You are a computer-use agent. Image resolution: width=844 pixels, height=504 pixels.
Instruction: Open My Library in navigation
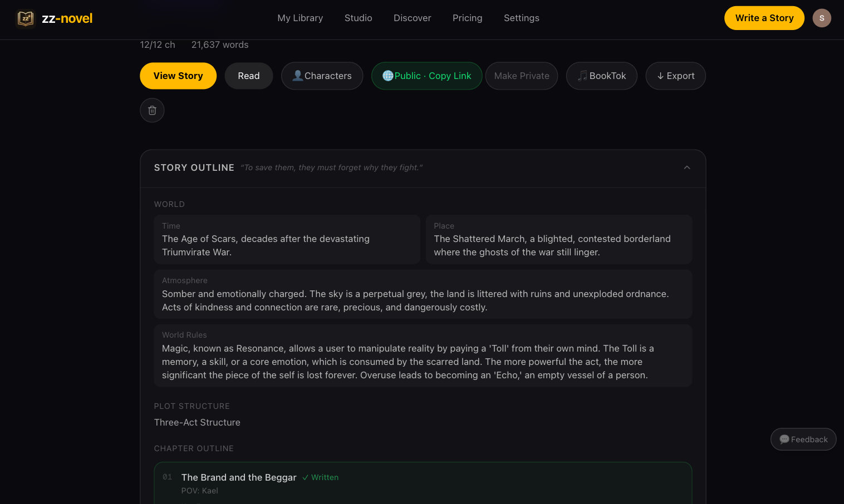[300, 18]
